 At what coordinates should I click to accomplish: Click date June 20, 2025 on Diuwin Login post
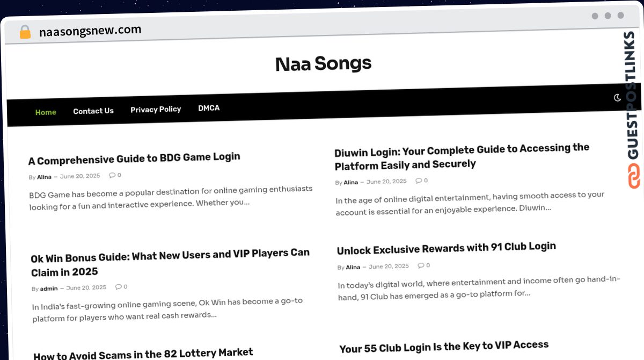[x=386, y=182]
